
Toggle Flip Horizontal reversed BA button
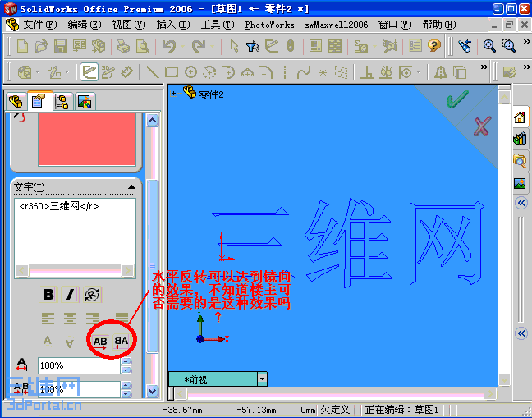pyautogui.click(x=122, y=342)
